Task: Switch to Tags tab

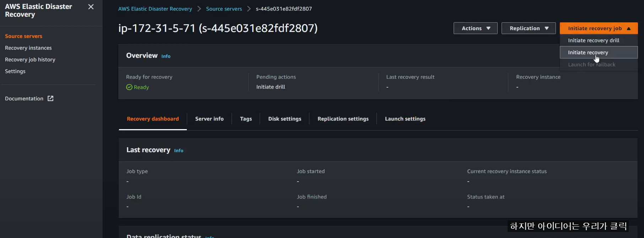Action: [x=246, y=119]
